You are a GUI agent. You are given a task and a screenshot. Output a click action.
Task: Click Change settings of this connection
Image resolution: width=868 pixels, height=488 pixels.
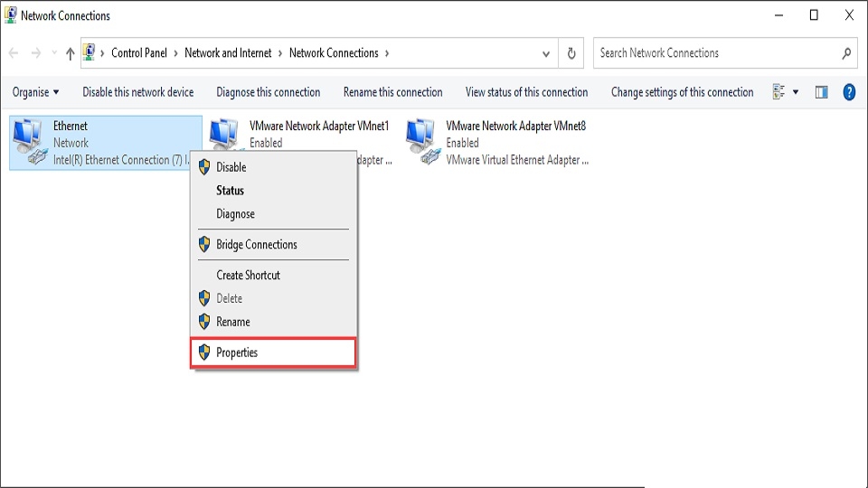tap(682, 92)
